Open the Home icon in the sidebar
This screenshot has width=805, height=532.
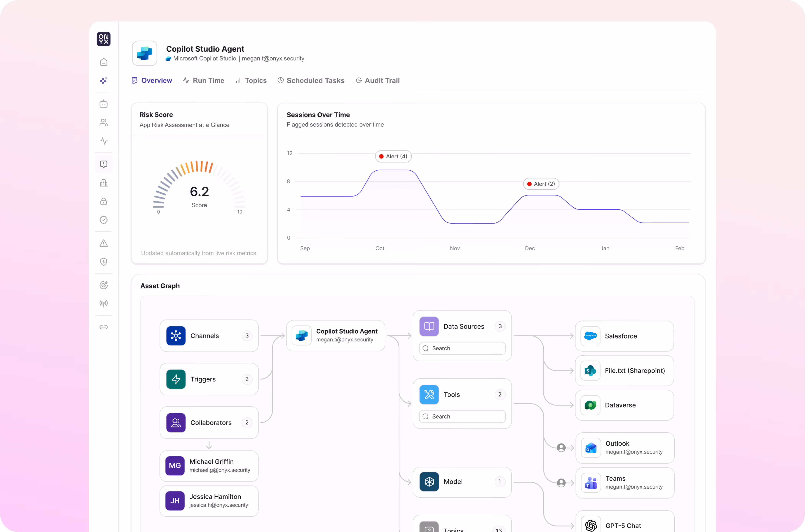click(x=104, y=62)
